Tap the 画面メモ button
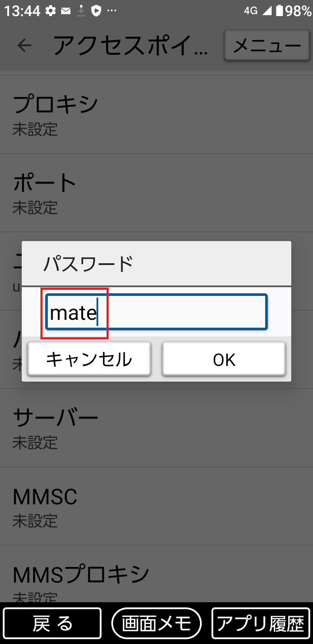Screen dimensions: 313x644 click(156, 622)
